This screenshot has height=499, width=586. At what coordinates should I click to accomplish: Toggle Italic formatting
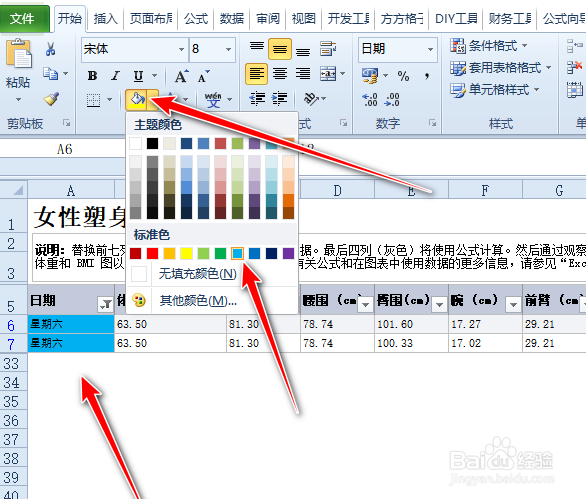pos(115,76)
